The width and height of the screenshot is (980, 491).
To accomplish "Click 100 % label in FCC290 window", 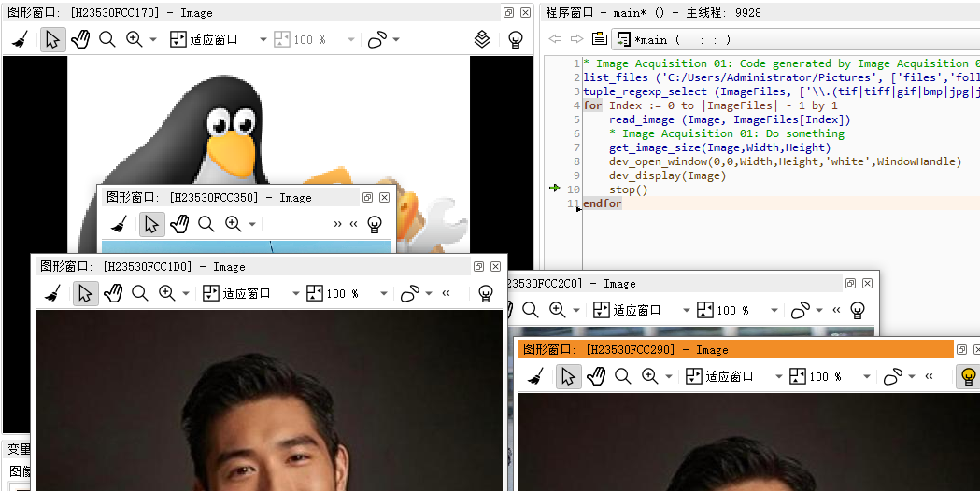I will click(x=825, y=377).
